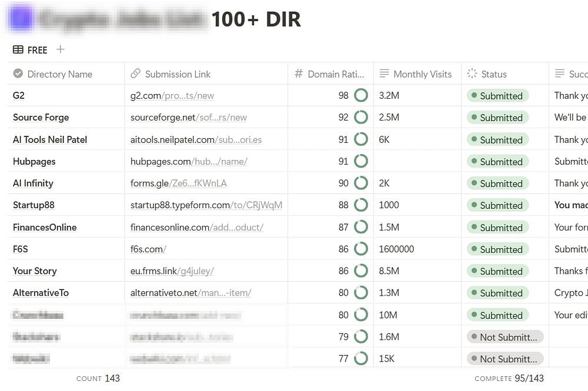Image resolution: width=588 pixels, height=391 pixels.
Task: Select the 2.5M monthly visits cell
Action: [x=417, y=118]
